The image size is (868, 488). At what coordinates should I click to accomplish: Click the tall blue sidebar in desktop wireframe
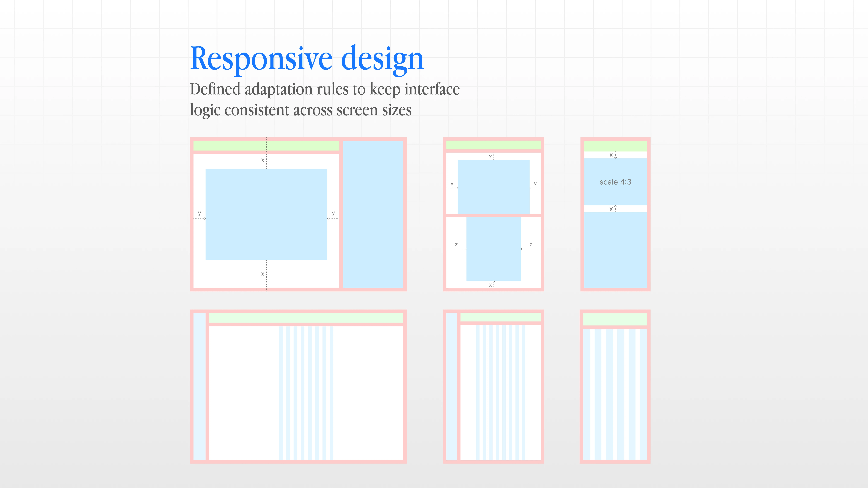point(373,214)
